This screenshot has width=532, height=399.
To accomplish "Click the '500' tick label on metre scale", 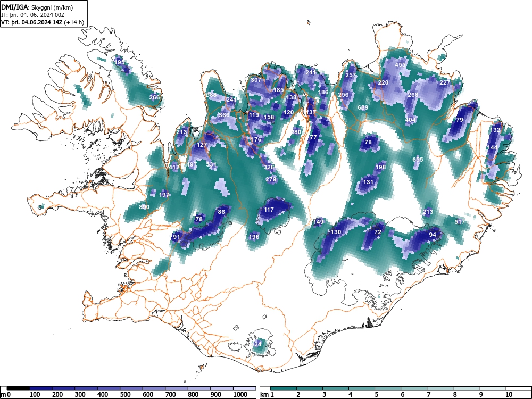I will coord(125,395).
